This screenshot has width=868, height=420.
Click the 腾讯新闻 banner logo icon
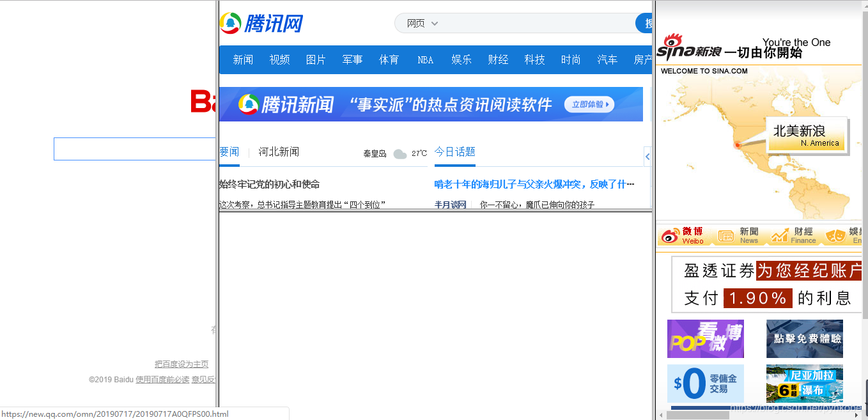coord(248,104)
